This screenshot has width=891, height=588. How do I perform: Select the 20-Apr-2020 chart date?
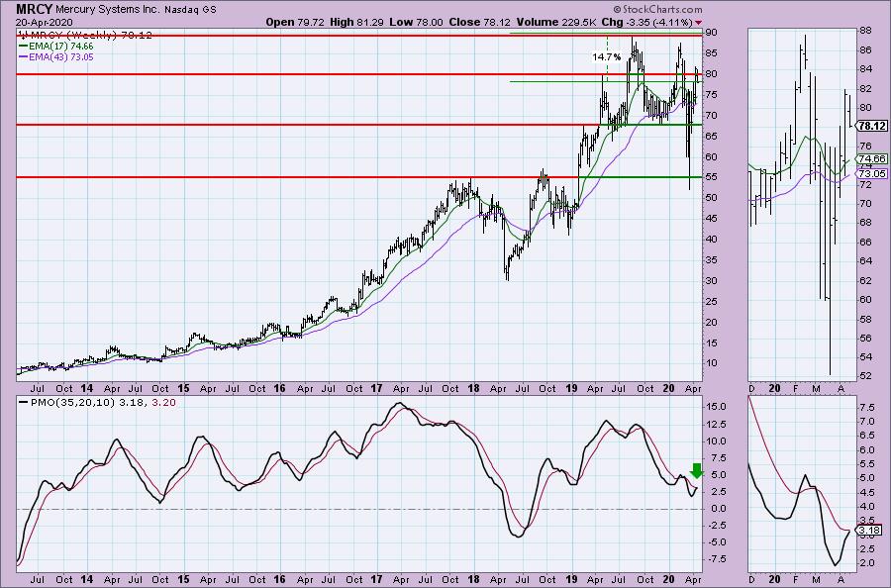tap(45, 23)
